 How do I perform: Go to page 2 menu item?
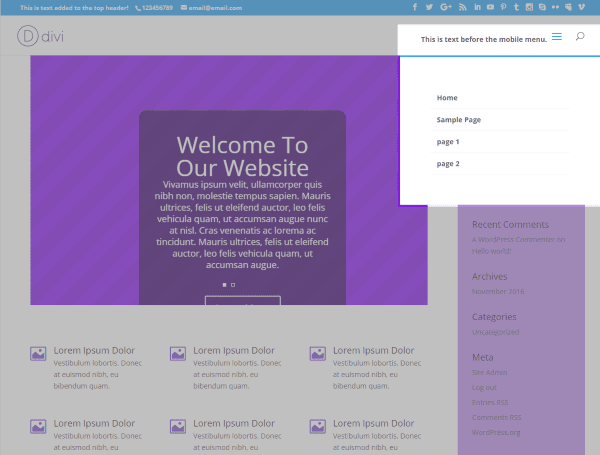[448, 164]
